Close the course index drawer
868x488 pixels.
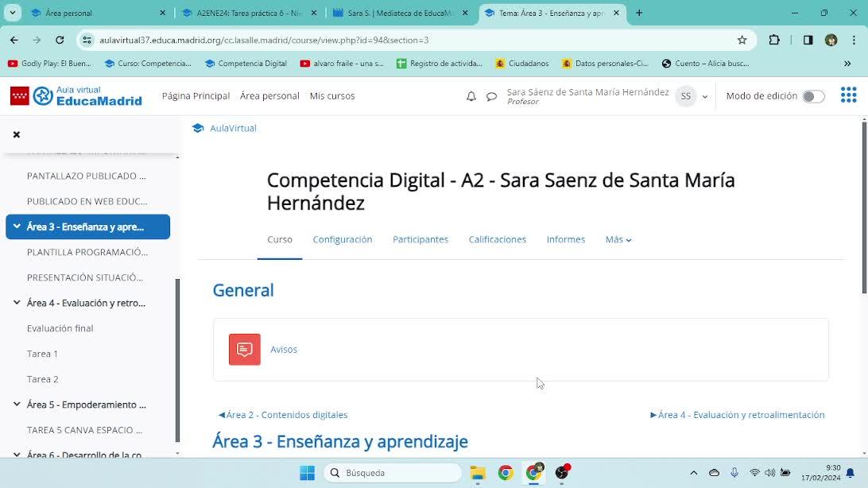click(x=17, y=134)
